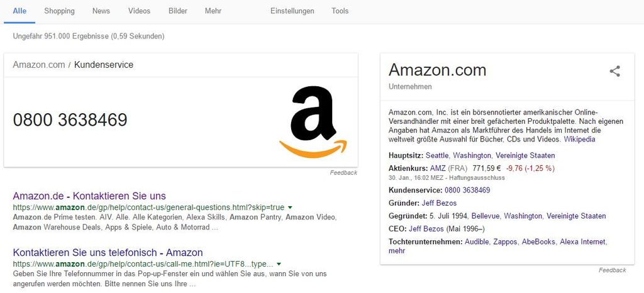
Task: Click the Seattle headquarters link
Action: point(437,155)
